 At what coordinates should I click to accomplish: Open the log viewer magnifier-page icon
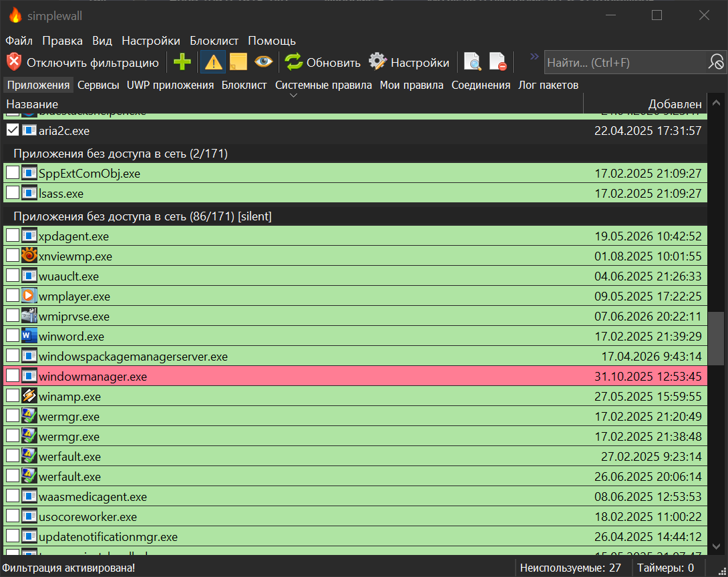(473, 62)
